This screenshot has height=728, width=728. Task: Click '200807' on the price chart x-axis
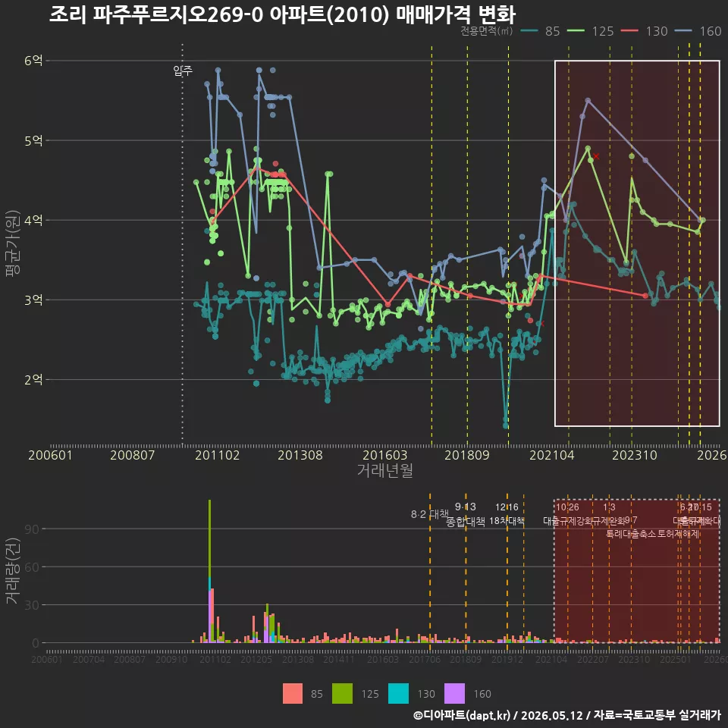click(x=132, y=455)
